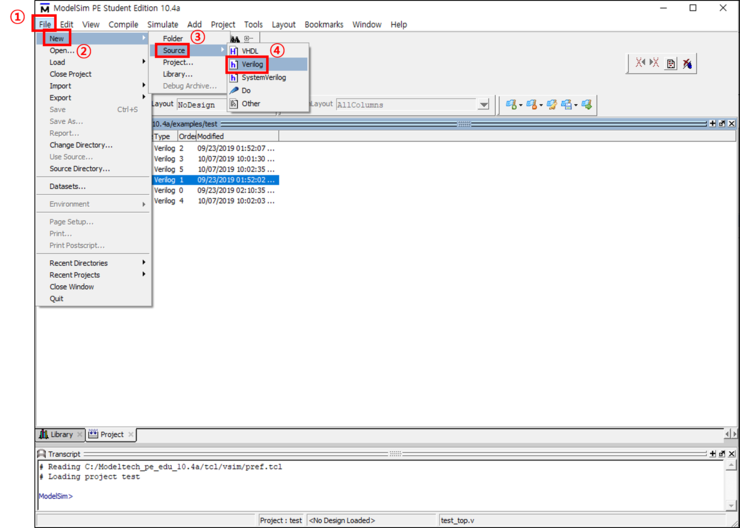
Task: Click Close Project in the File menu
Action: click(x=94, y=74)
